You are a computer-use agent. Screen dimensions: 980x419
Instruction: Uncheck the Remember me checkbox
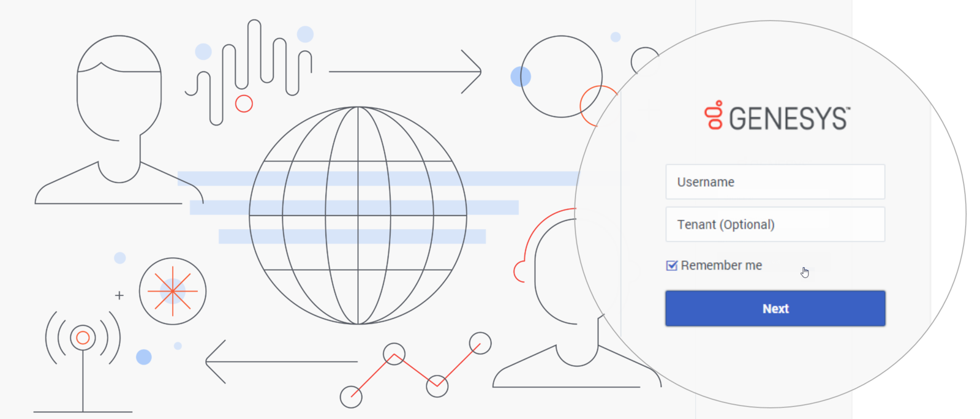(x=672, y=265)
